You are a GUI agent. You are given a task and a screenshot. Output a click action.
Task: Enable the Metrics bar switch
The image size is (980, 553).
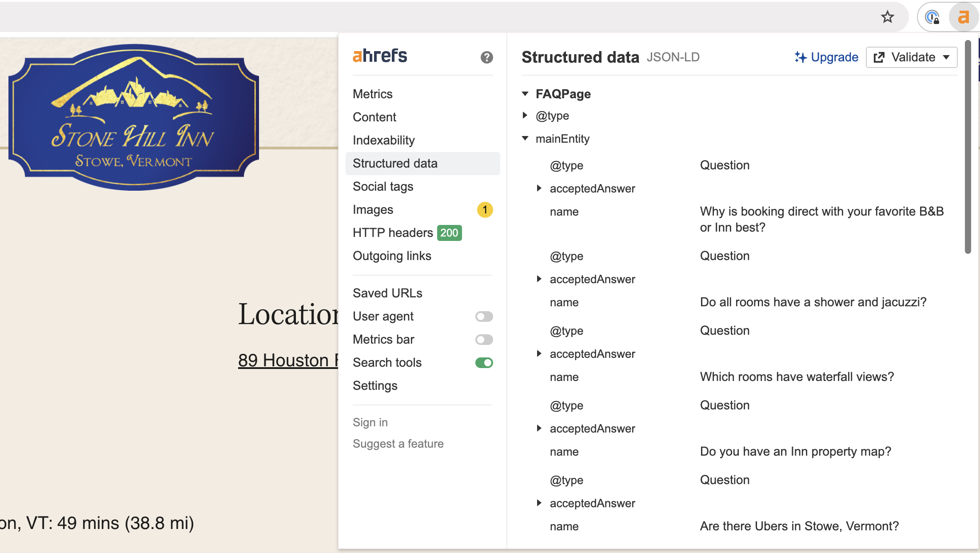484,339
